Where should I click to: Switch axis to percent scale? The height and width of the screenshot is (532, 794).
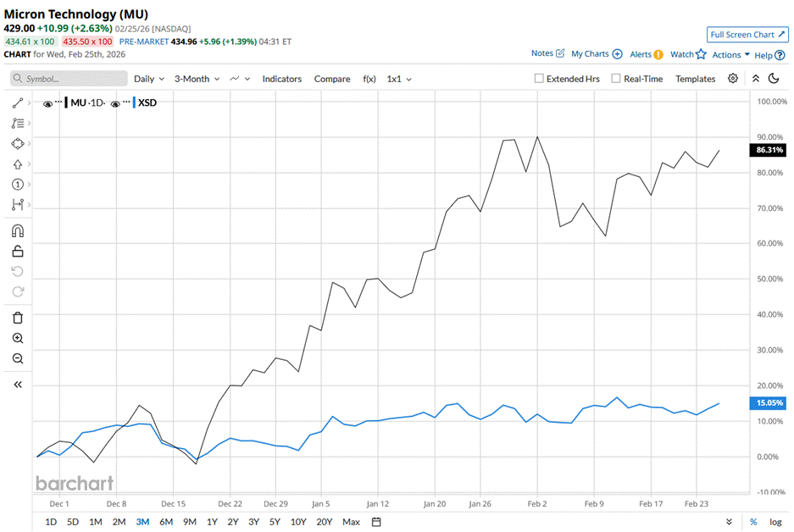click(x=753, y=522)
